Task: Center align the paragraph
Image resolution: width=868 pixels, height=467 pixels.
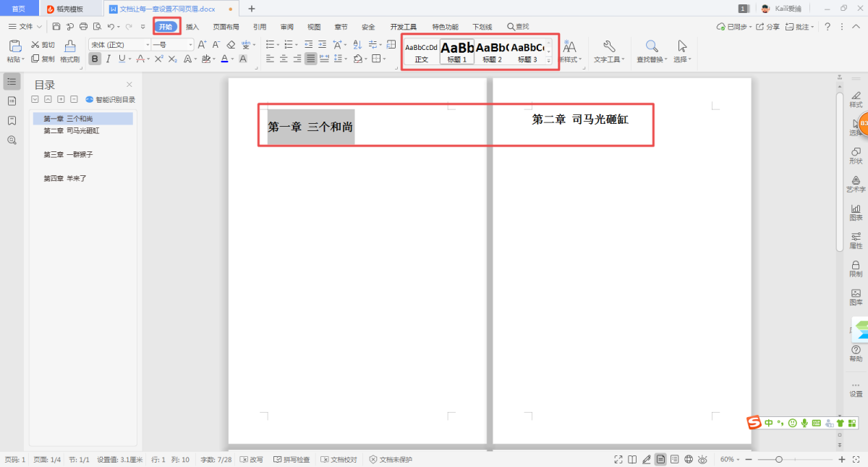Action: click(284, 59)
